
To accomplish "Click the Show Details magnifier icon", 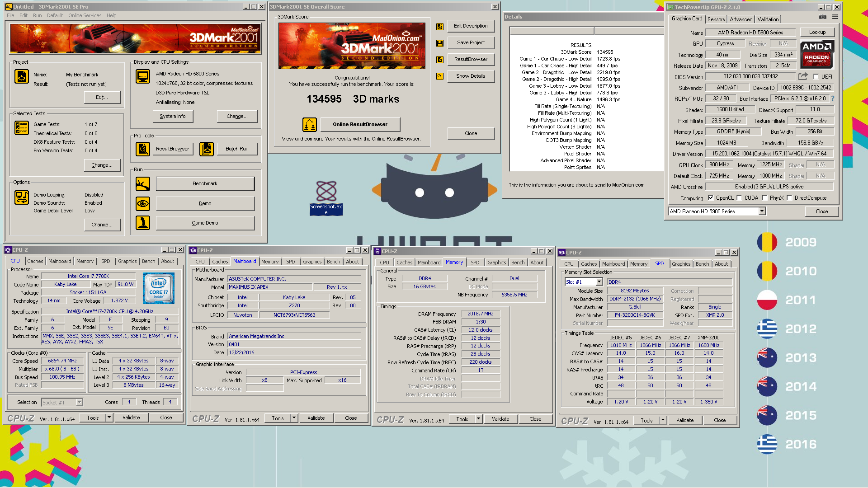I will click(439, 76).
